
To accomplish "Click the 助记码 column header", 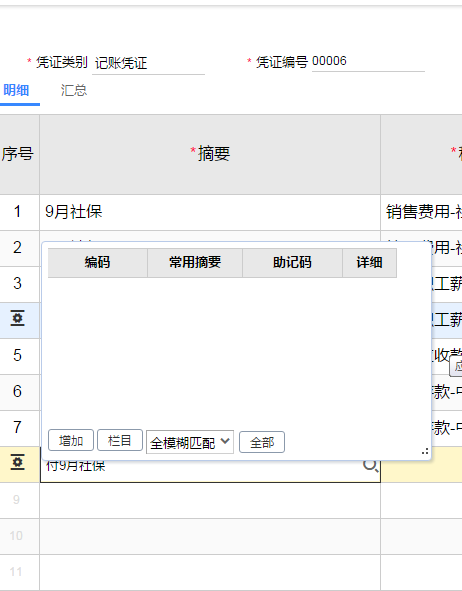I will (x=292, y=262).
